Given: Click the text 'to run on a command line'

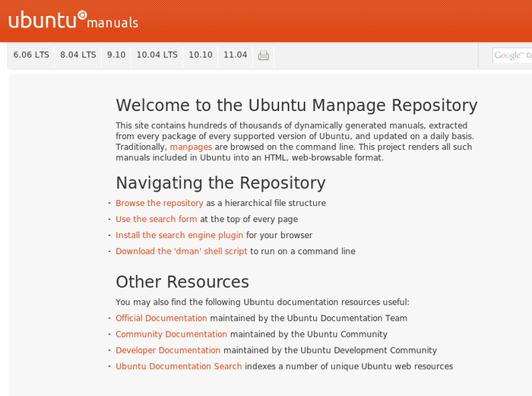Looking at the screenshot, I should click(x=303, y=251).
